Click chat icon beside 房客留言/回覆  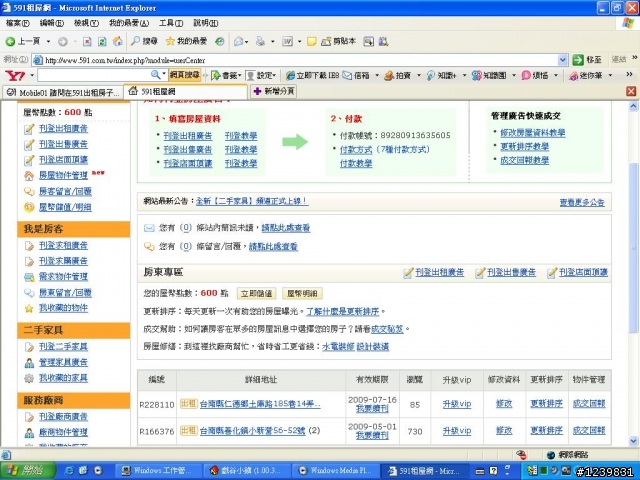(x=29, y=191)
